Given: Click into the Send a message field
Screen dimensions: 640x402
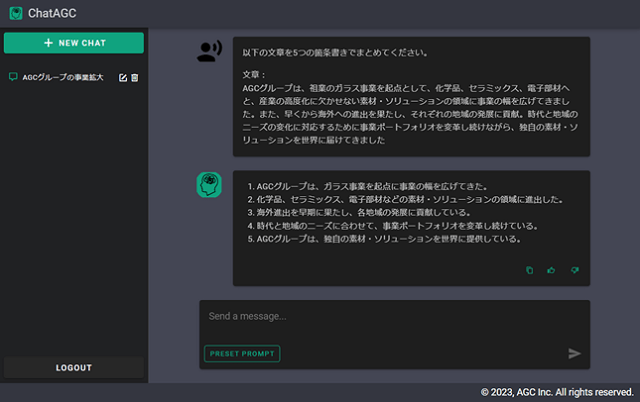Looking at the screenshot, I should (x=390, y=317).
